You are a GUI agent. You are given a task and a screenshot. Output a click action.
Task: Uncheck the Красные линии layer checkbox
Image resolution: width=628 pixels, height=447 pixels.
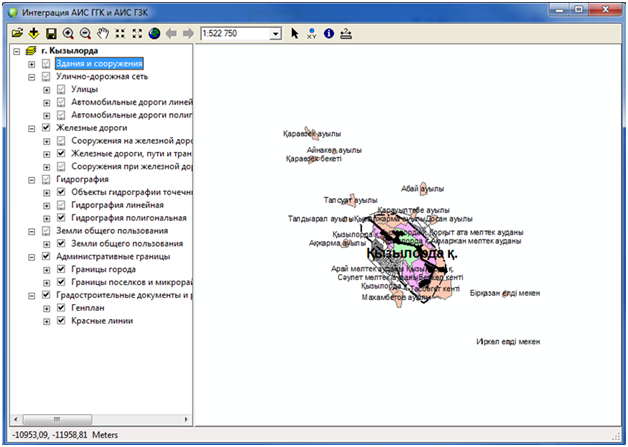[x=61, y=321]
